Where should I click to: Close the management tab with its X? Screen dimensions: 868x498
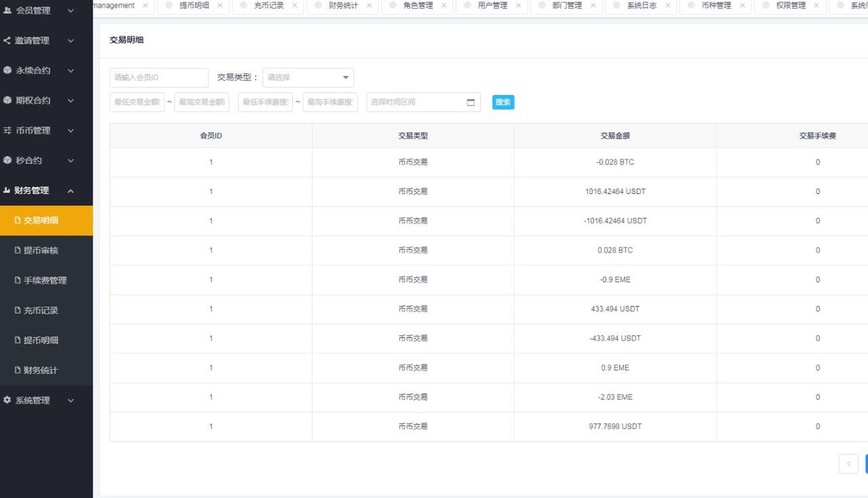[x=145, y=5]
